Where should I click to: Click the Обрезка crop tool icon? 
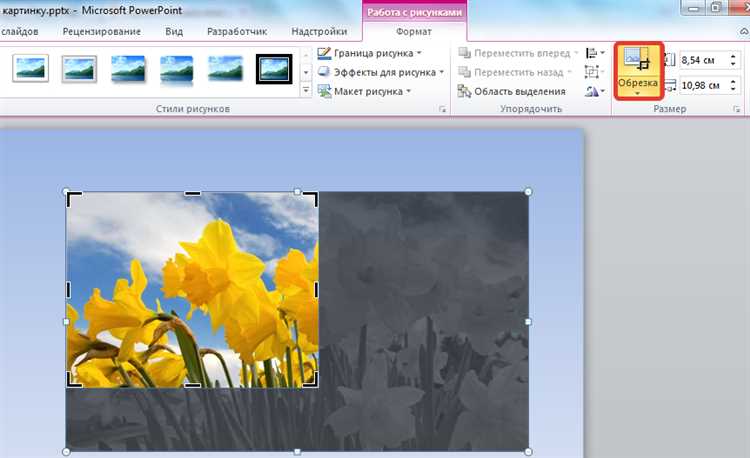coord(637,58)
